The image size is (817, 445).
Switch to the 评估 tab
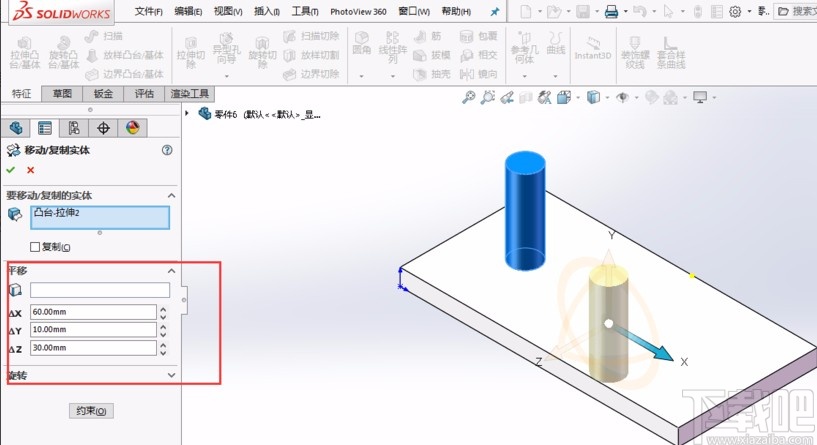[x=144, y=93]
